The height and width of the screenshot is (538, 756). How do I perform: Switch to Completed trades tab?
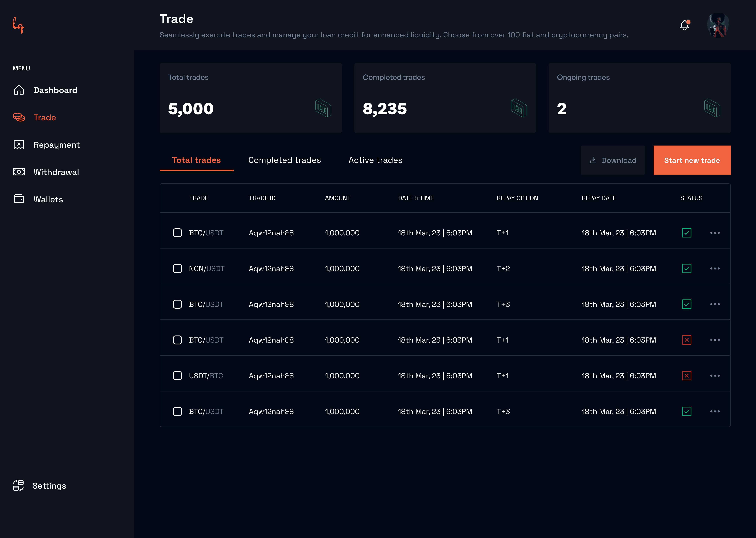click(284, 160)
